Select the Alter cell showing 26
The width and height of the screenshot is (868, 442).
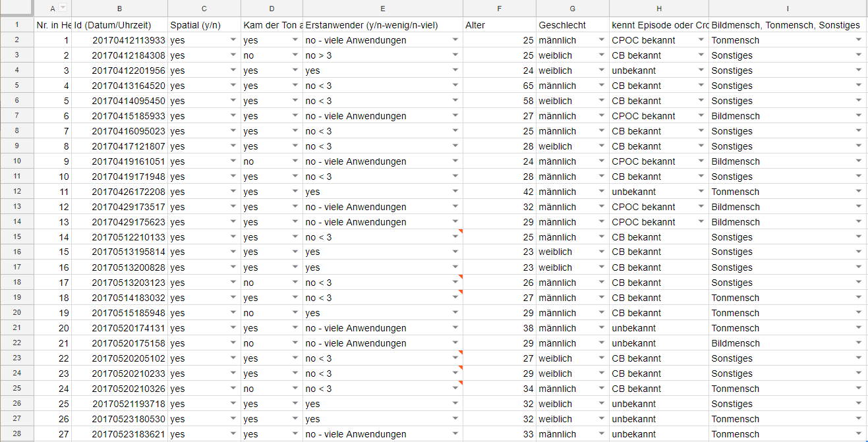(500, 283)
